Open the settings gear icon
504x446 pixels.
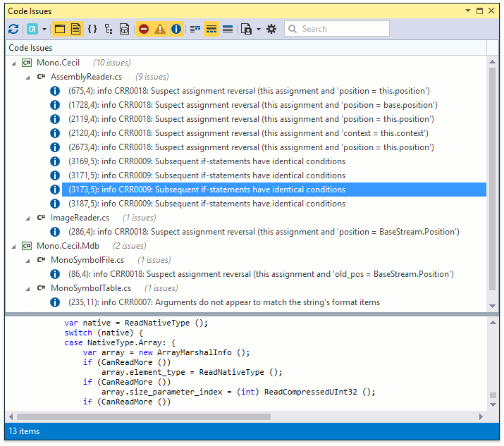pos(271,29)
